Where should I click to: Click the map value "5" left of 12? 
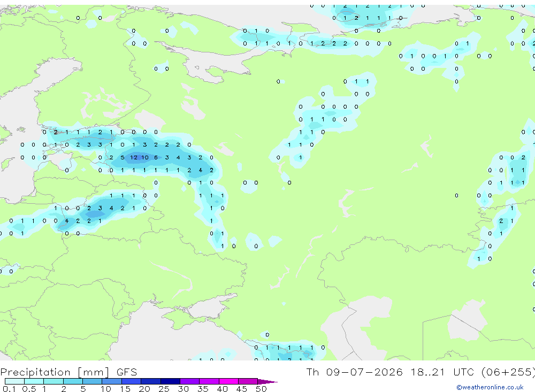123,157
